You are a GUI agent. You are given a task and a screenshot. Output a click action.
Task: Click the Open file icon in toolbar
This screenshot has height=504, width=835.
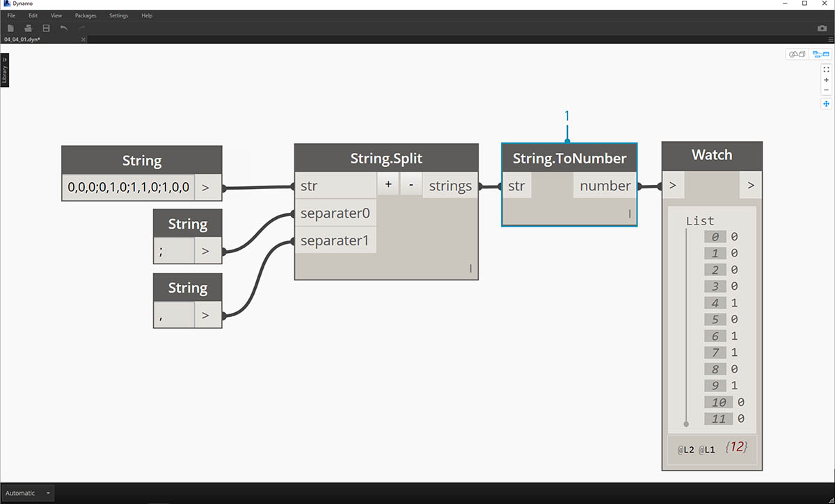click(x=29, y=29)
